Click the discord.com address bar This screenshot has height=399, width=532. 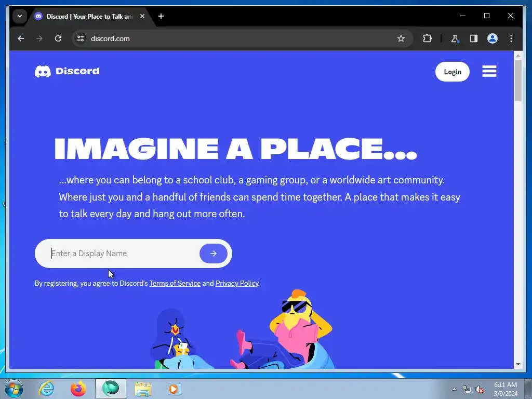[x=243, y=38]
